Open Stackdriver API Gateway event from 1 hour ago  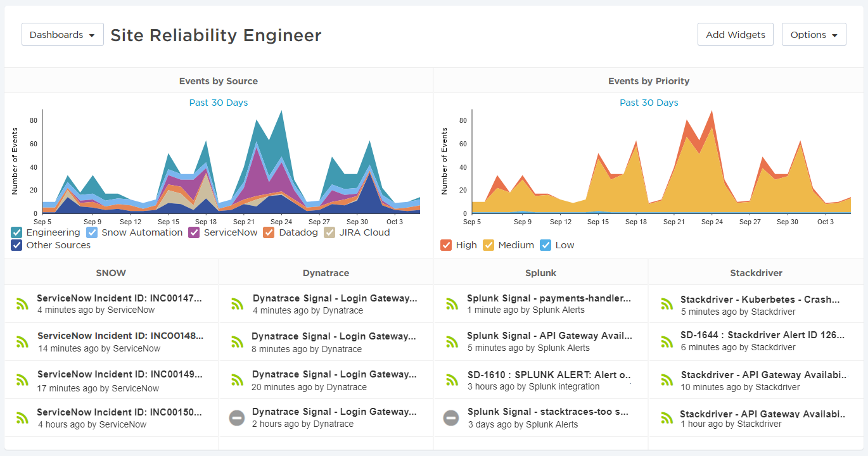click(763, 414)
